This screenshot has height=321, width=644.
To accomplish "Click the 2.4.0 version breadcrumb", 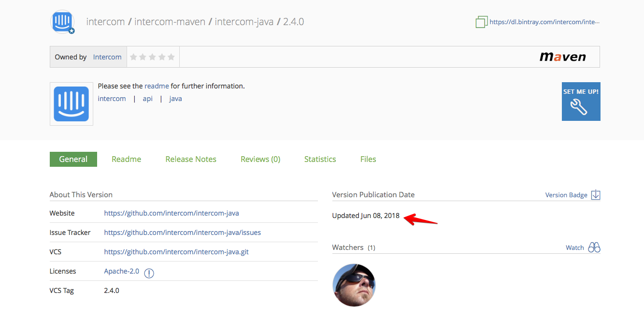I will coord(293,22).
